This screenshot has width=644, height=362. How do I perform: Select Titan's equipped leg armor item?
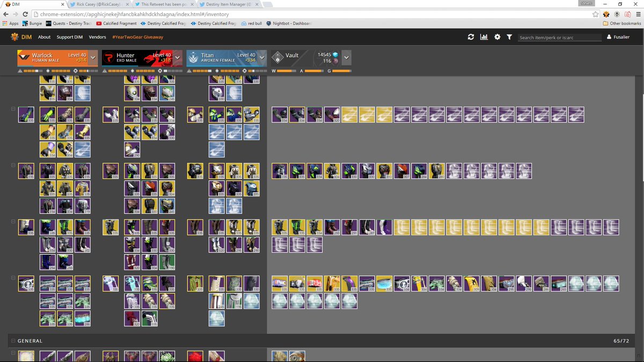pos(195,227)
